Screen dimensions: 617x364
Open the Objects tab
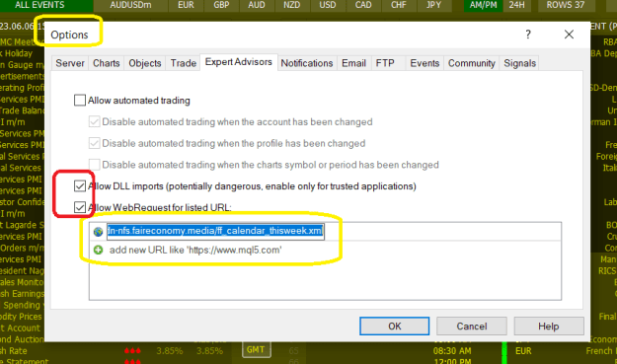(x=145, y=63)
